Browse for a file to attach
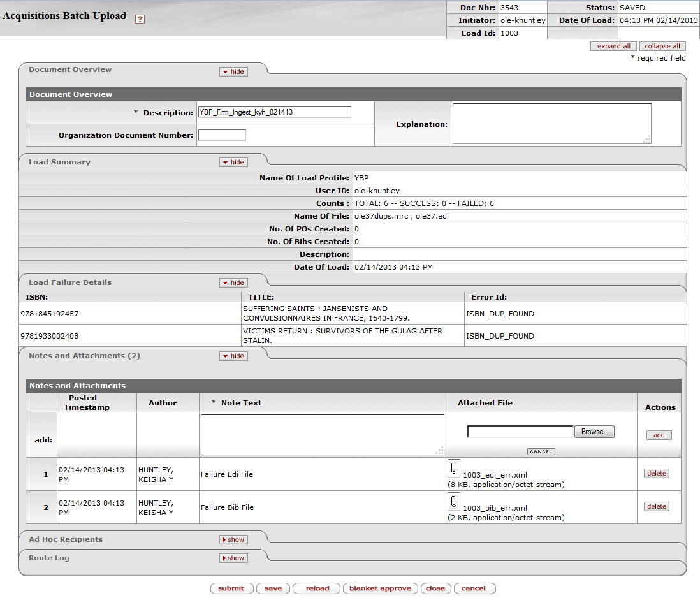700x598 pixels. [x=594, y=432]
